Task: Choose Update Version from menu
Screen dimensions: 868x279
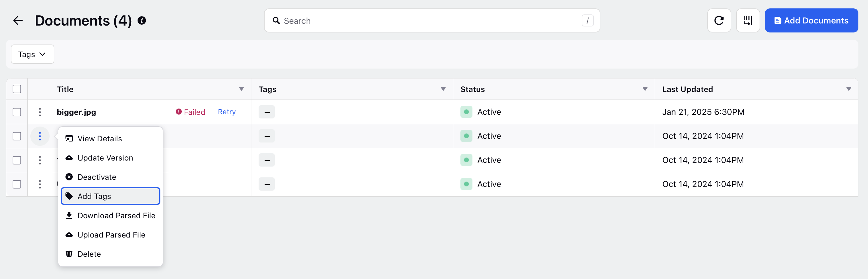Action: point(110,158)
